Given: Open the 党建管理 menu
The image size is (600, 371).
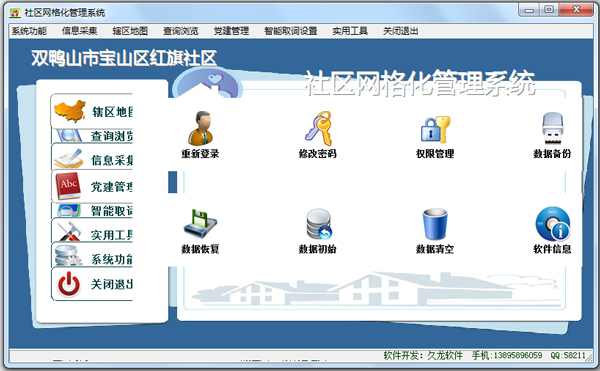Looking at the screenshot, I should (x=231, y=31).
